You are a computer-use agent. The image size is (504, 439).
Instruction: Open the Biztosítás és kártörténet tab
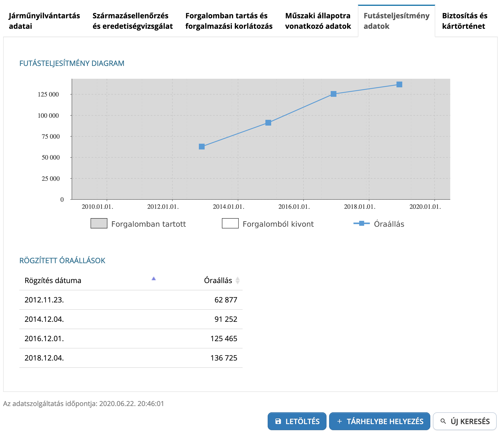[465, 21]
